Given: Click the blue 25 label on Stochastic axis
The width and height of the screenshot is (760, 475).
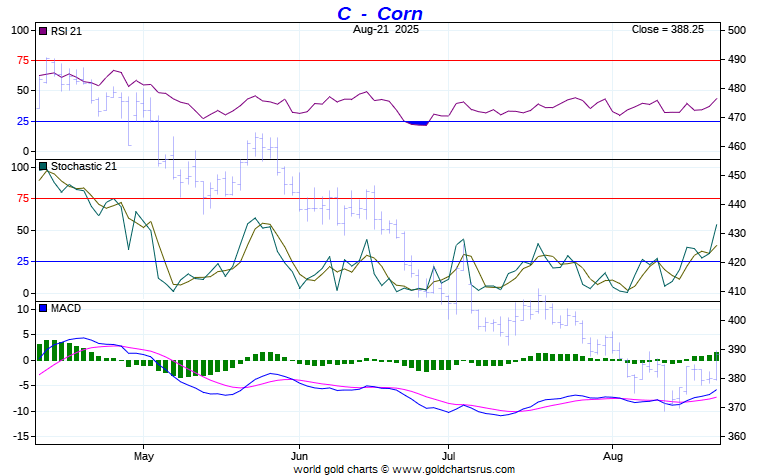Looking at the screenshot, I should pos(23,261).
